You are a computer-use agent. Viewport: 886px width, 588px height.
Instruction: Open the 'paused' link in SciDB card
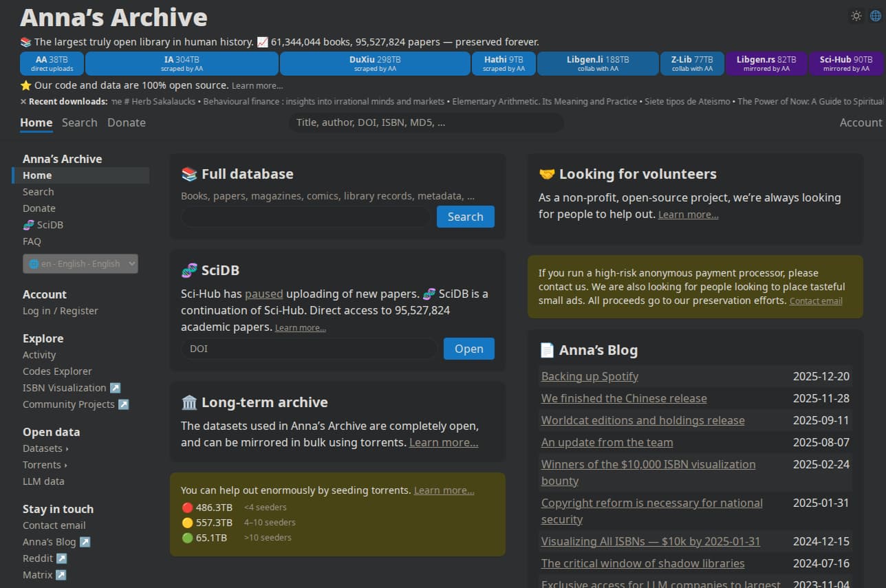(264, 294)
